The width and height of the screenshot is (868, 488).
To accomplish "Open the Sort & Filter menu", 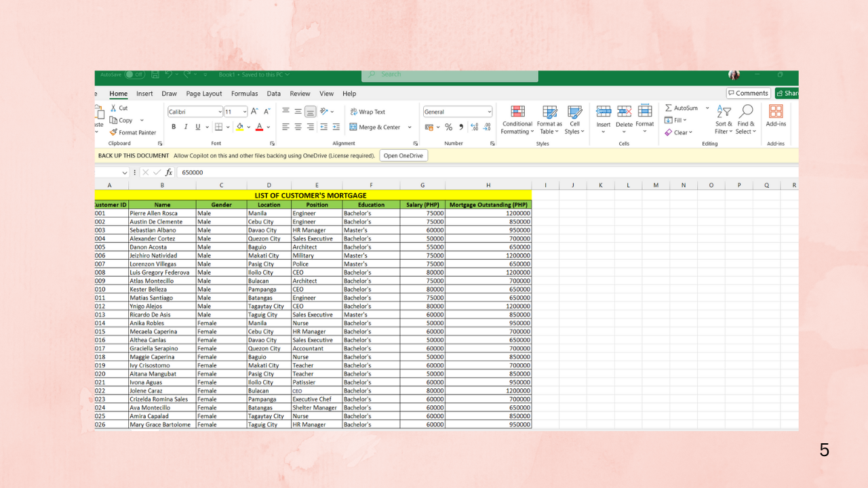I will [724, 119].
